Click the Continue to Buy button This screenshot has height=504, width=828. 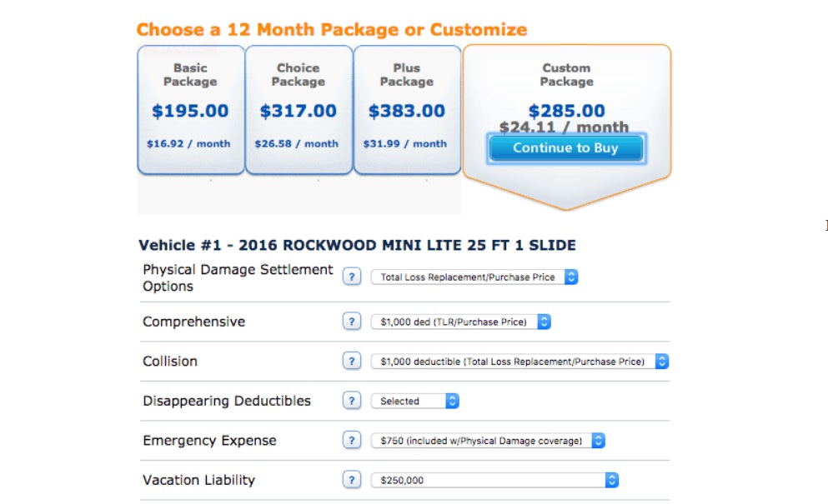pos(566,148)
